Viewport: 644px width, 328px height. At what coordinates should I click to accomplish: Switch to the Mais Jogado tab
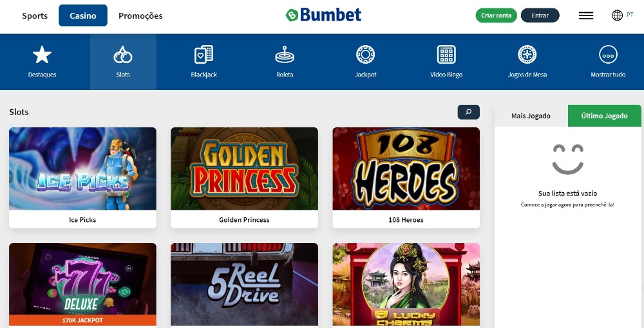[x=531, y=116]
